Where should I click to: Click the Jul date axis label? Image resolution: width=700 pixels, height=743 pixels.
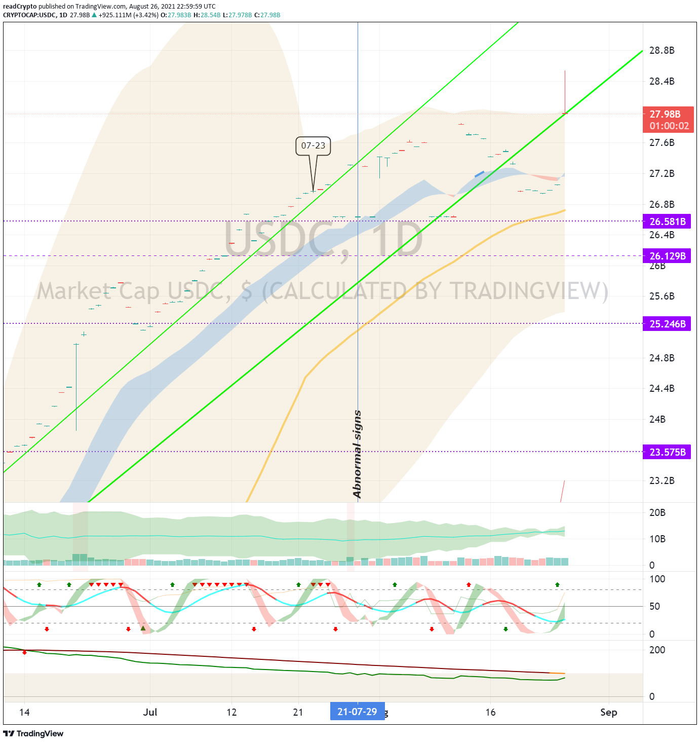(150, 712)
